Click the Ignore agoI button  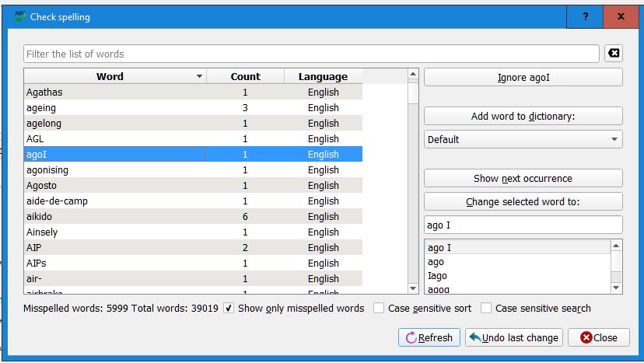tap(523, 78)
